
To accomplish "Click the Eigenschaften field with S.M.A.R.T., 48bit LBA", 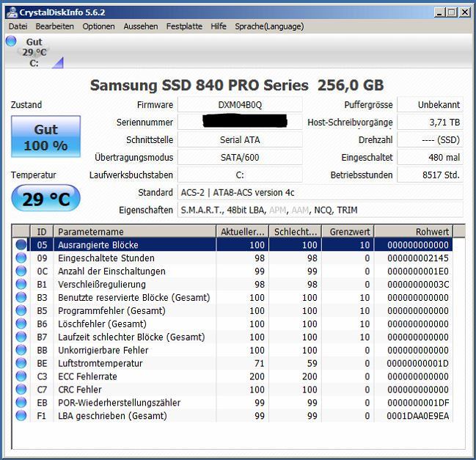I will point(321,210).
